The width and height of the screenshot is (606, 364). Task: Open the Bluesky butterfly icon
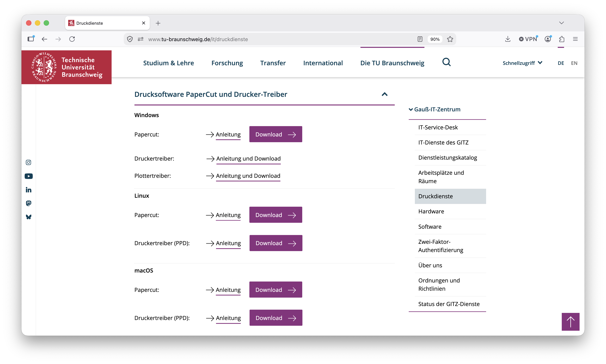click(x=29, y=217)
